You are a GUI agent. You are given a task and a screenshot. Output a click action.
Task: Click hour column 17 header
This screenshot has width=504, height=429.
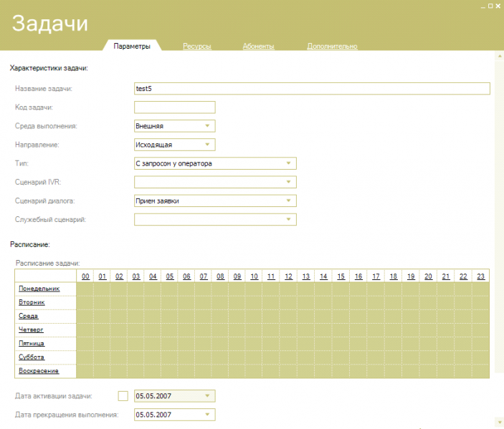coord(376,276)
